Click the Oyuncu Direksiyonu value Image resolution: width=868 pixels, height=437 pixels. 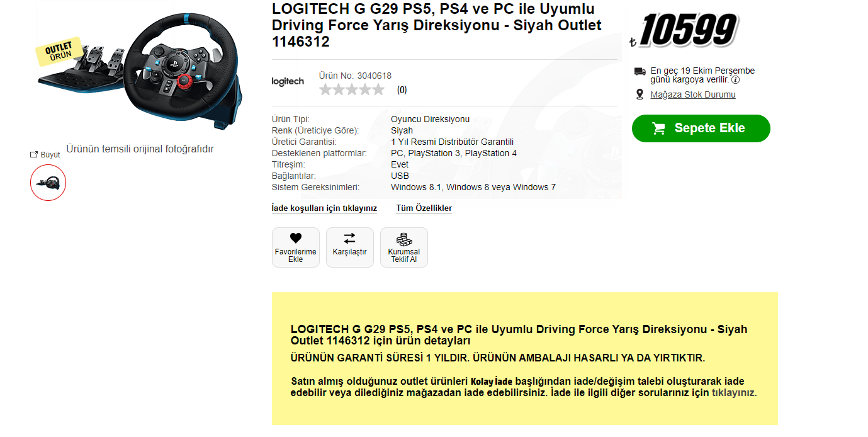430,119
